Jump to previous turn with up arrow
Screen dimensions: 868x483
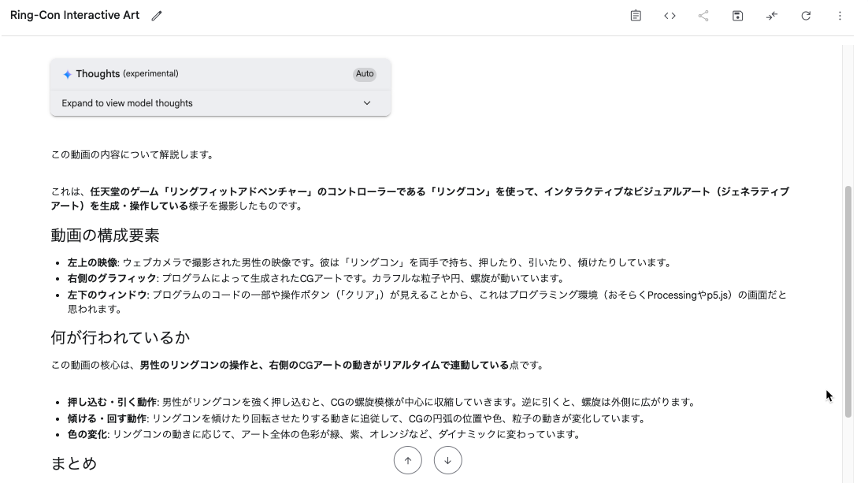pos(408,460)
